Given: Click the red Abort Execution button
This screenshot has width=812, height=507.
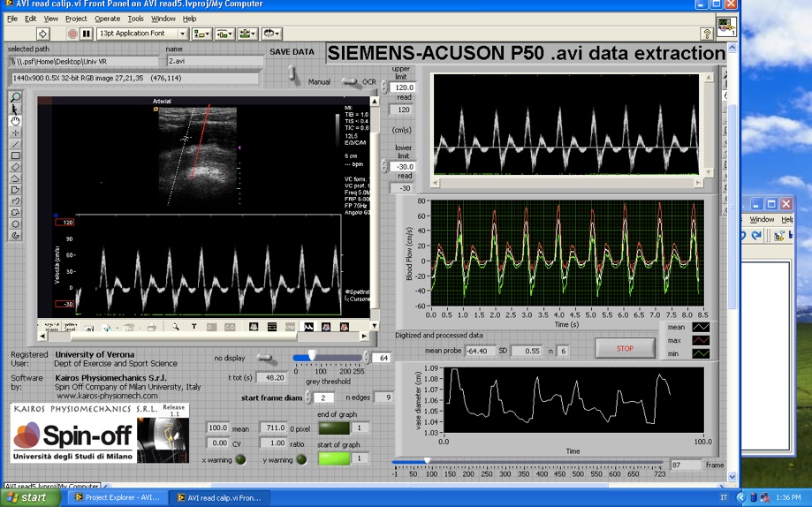Looking at the screenshot, I should tap(72, 34).
